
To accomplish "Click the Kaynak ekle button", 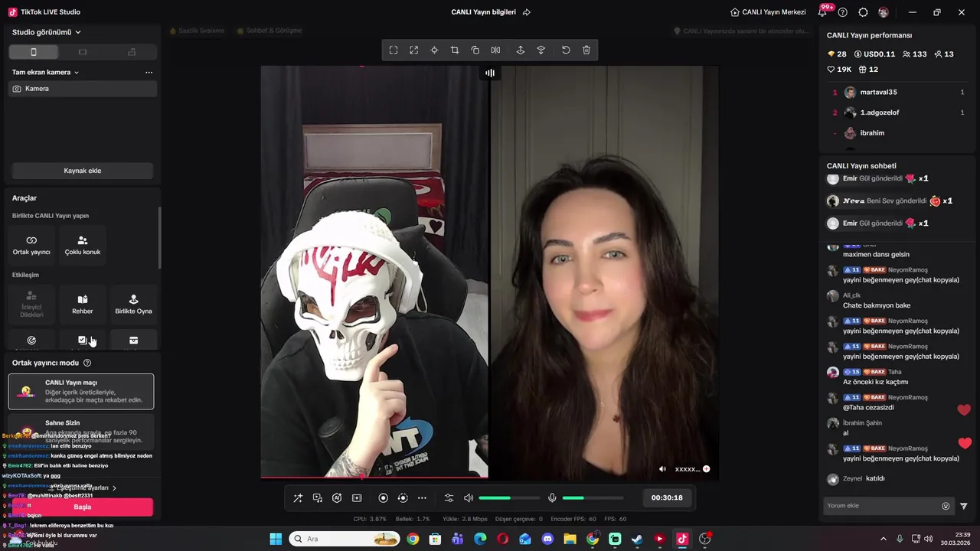I will (x=83, y=171).
